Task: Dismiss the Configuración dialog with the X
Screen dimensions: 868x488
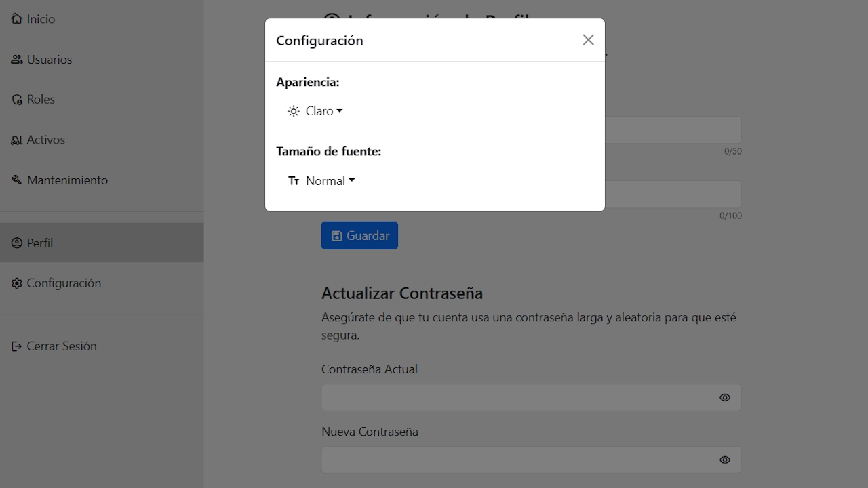Action: tap(588, 39)
